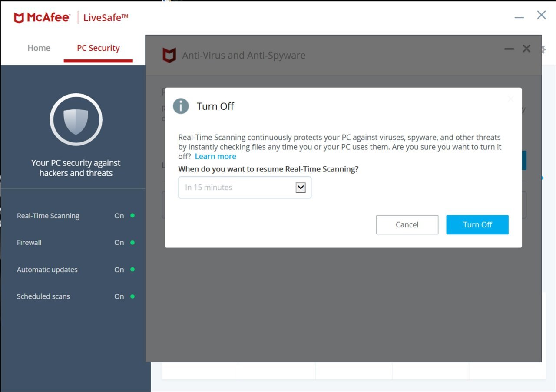This screenshot has width=556, height=392.
Task: Click the Automatic updates green status dot
Action: click(x=132, y=269)
